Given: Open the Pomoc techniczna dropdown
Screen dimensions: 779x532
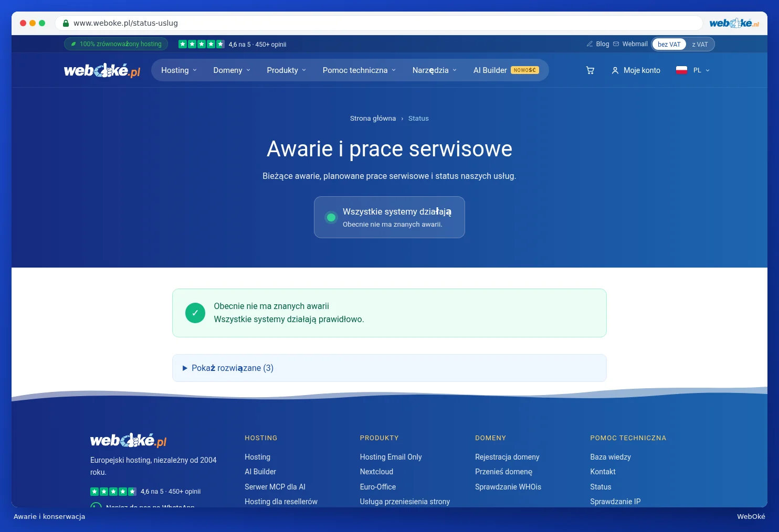Looking at the screenshot, I should click(x=359, y=70).
